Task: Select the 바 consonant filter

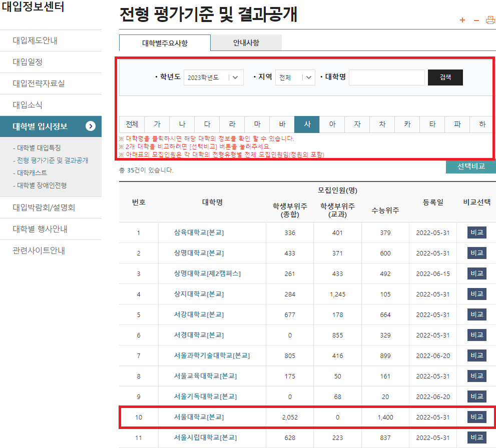Action: click(282, 124)
